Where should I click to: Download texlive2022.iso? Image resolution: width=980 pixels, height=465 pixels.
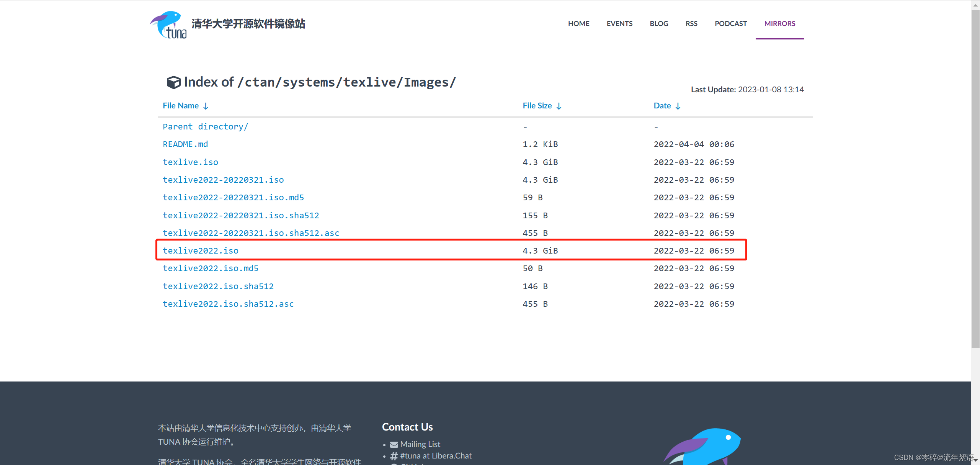click(x=201, y=251)
